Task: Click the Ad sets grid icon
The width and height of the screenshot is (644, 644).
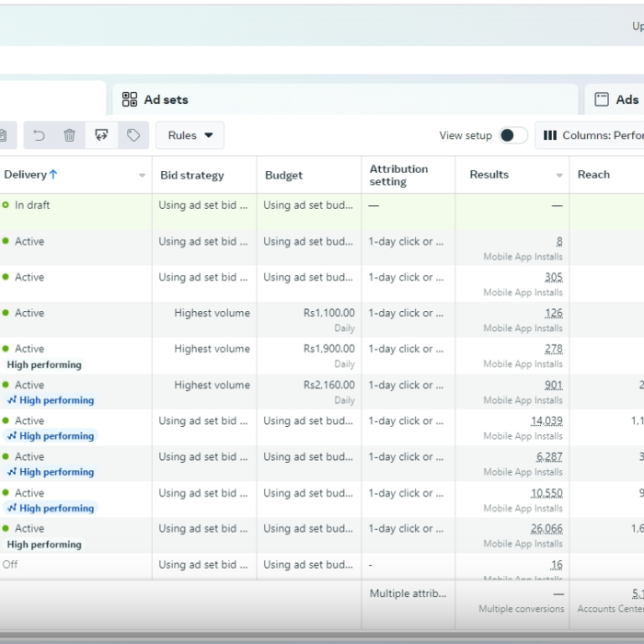Action: tap(130, 99)
